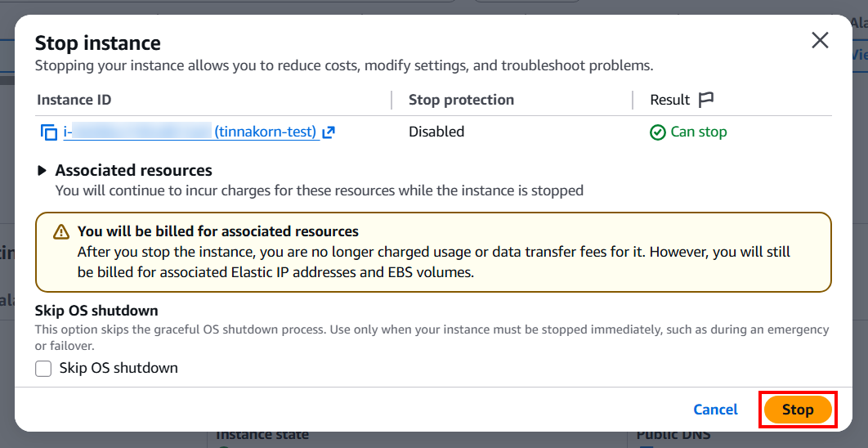Click the green Can stop checkmark icon
Viewport: 868px width, 448px height.
tap(657, 132)
